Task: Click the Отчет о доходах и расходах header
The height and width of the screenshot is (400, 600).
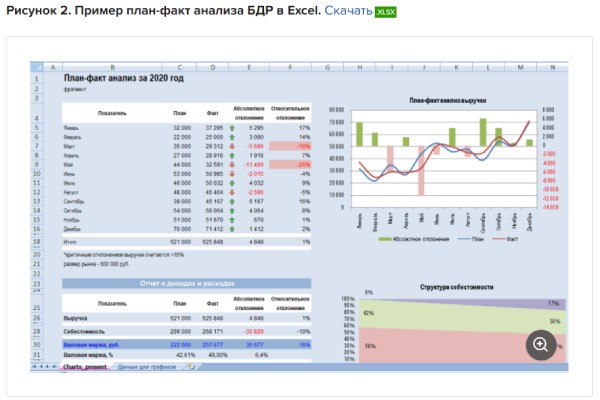Action: 186,284
